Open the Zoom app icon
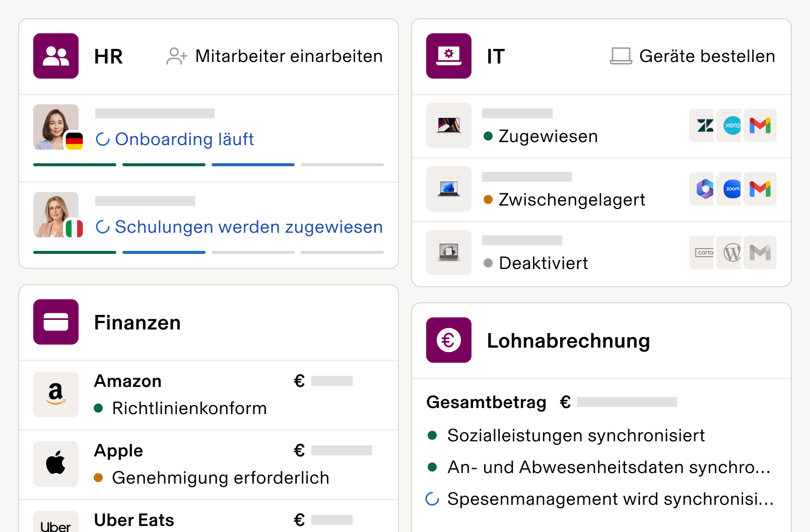 click(730, 189)
